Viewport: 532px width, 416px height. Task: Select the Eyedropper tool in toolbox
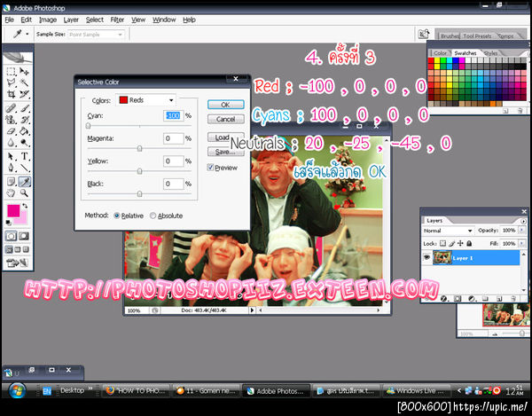[x=24, y=182]
